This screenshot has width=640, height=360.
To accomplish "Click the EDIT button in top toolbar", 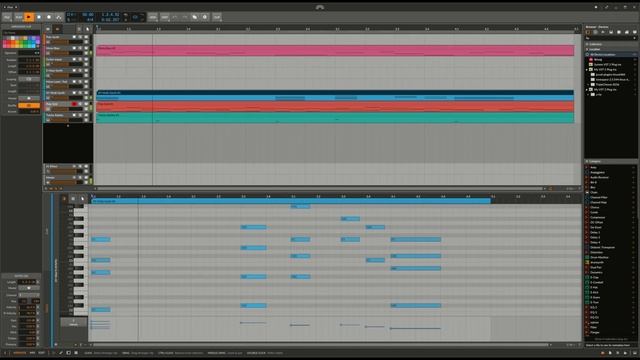I will tap(164, 17).
